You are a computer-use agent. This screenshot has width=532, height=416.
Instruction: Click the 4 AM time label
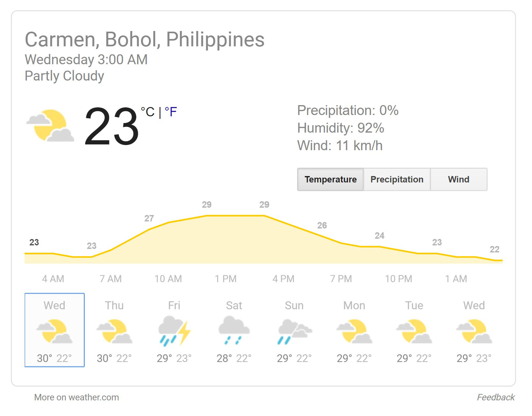point(53,279)
